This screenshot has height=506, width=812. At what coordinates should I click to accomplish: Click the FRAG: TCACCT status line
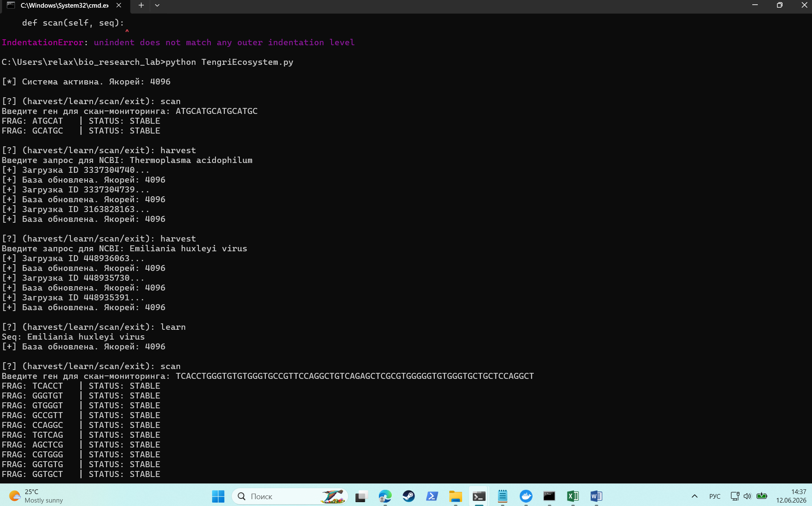pyautogui.click(x=81, y=386)
